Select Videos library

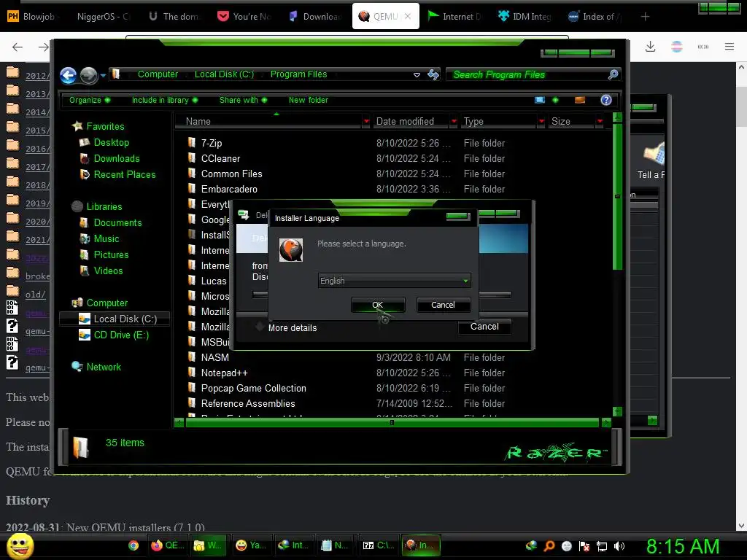pyautogui.click(x=108, y=271)
